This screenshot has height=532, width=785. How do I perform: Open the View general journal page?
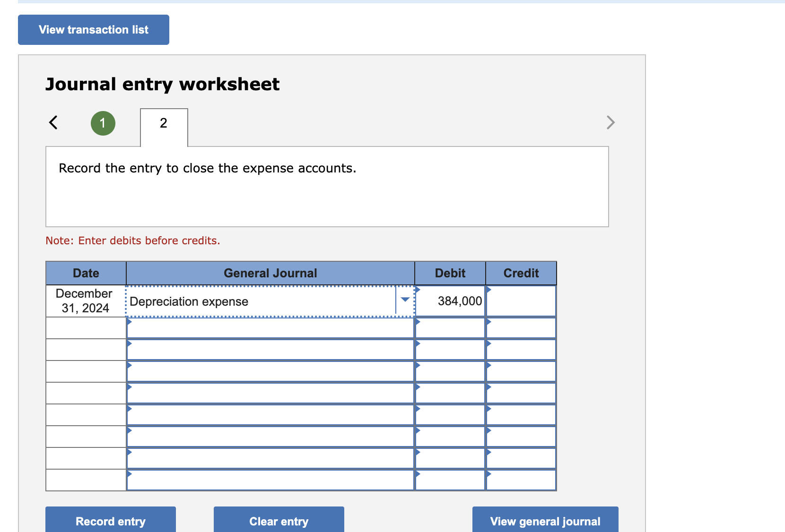[x=545, y=521]
